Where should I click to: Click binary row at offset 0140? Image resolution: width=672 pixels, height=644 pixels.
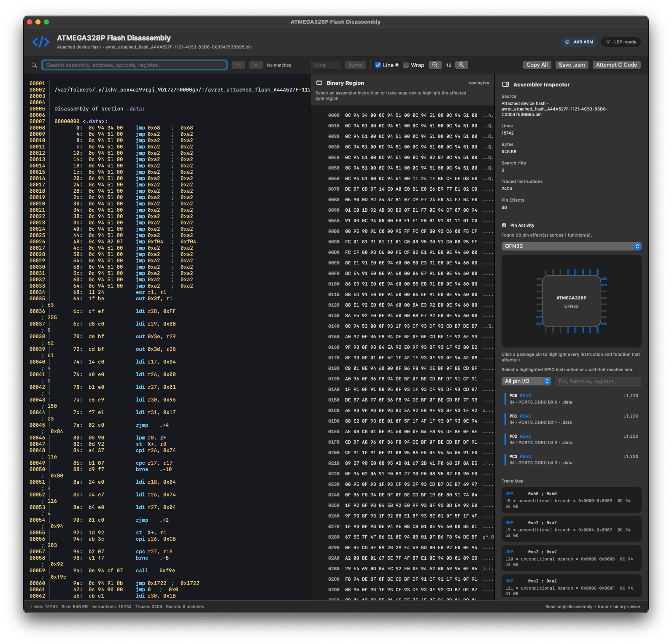point(409,326)
